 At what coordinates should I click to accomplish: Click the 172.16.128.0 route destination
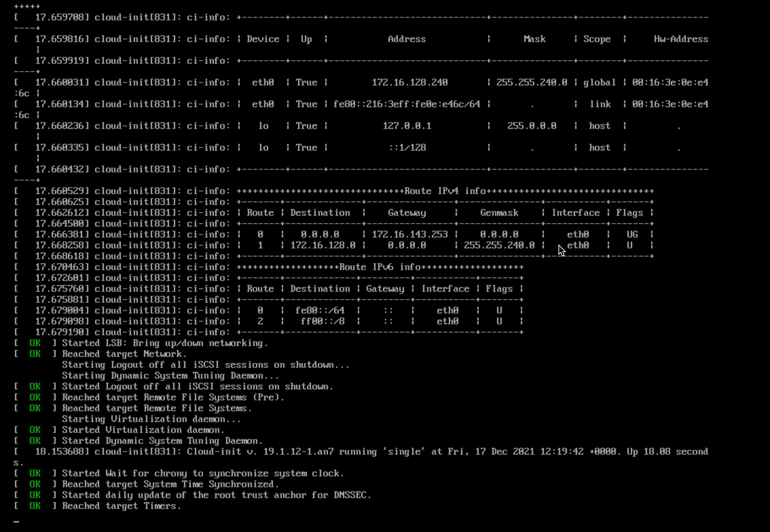323,245
